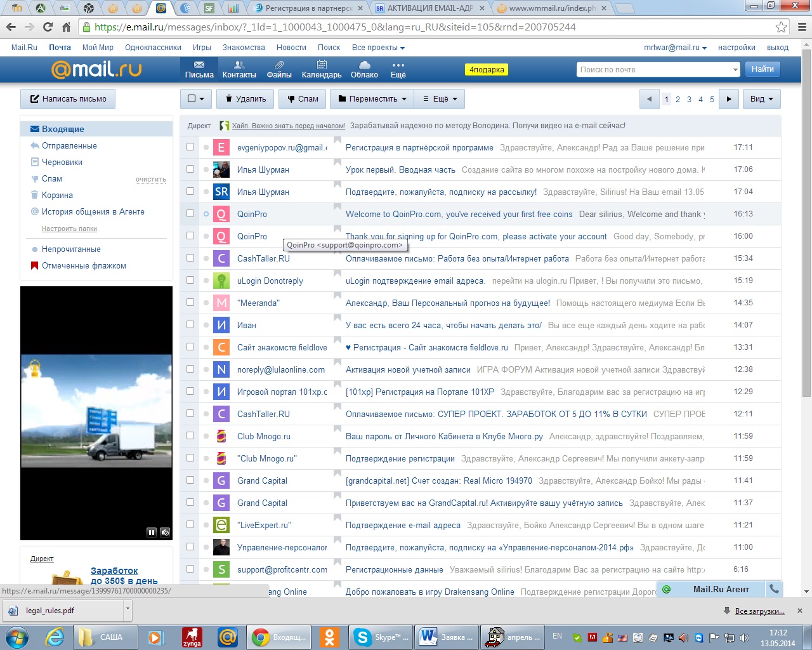Select the checkbox for the Урок первый email
This screenshot has height=650, width=812.
[x=190, y=169]
